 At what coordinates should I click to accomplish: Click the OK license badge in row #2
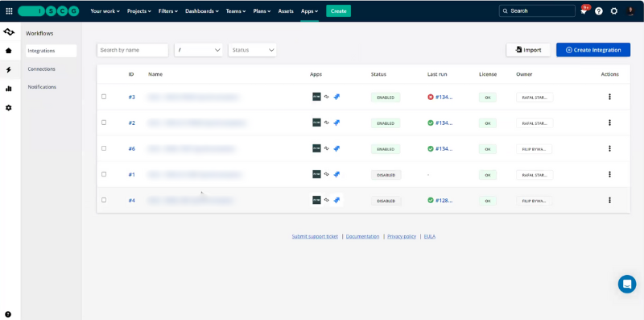[x=488, y=123]
